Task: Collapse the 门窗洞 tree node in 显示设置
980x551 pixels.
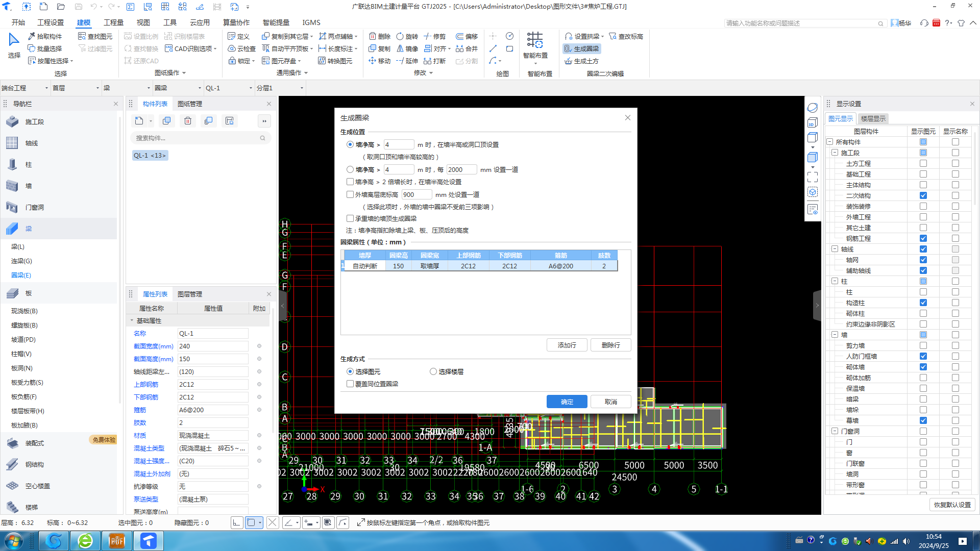Action: 835,431
